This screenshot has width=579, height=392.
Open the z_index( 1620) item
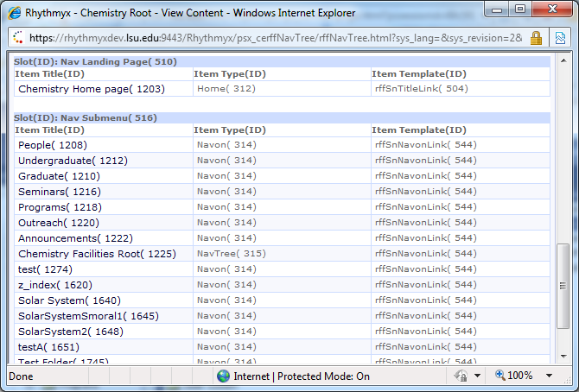(55, 285)
